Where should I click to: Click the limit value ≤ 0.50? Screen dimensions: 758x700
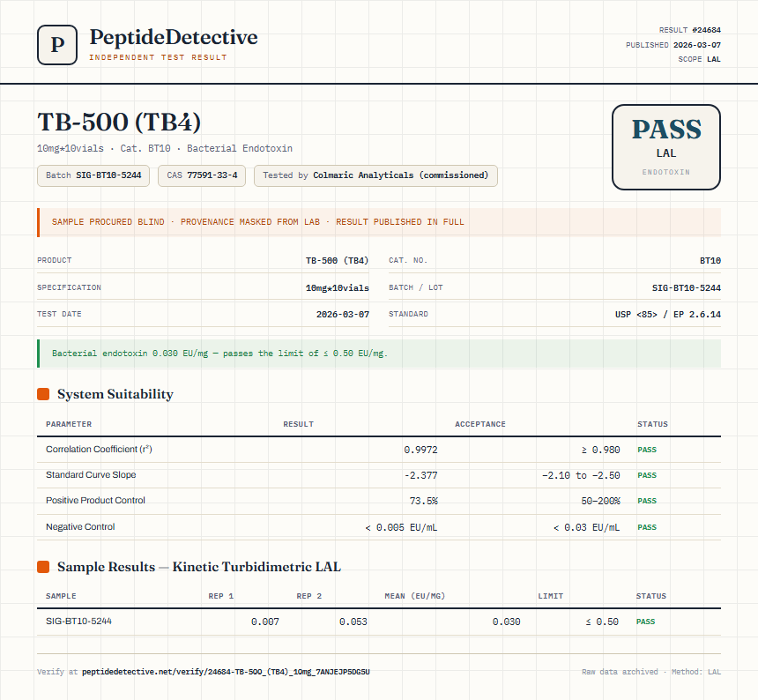click(x=602, y=622)
